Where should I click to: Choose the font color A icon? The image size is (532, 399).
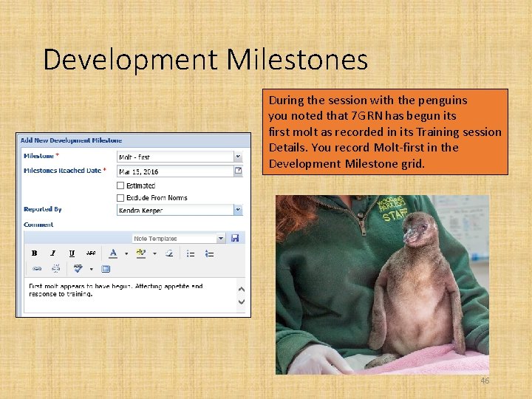(113, 253)
